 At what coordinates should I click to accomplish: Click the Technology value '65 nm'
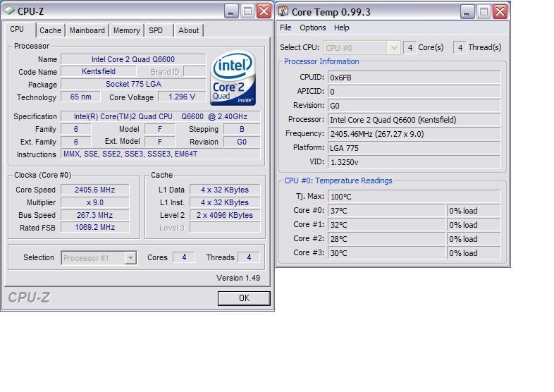click(80, 97)
